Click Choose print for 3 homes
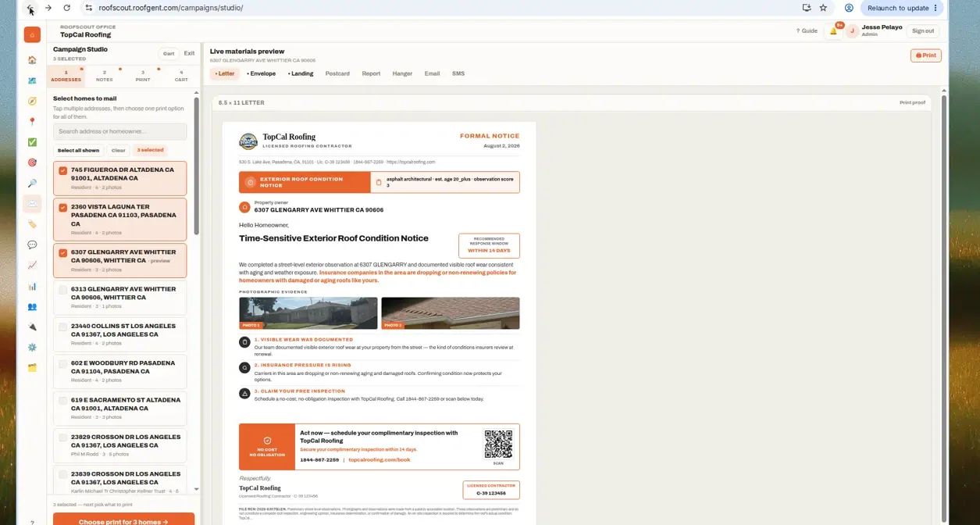The image size is (980, 525). tap(123, 520)
